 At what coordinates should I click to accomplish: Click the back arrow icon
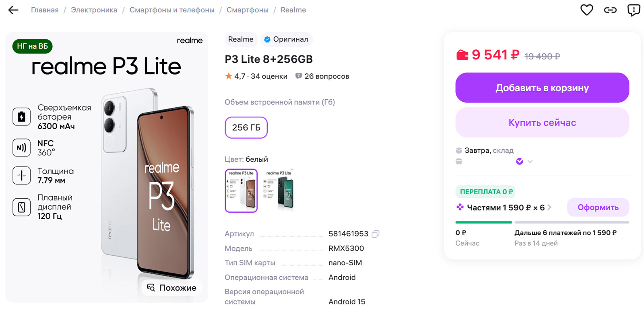[x=13, y=10]
